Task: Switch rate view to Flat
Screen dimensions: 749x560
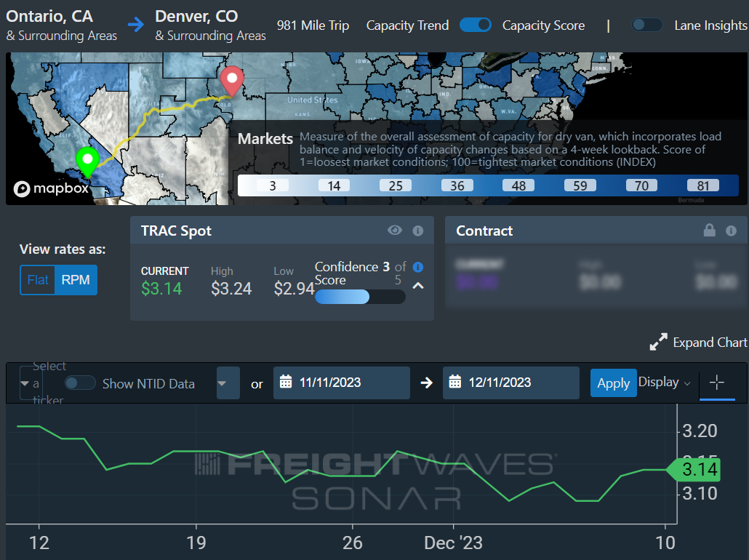Action: click(38, 280)
